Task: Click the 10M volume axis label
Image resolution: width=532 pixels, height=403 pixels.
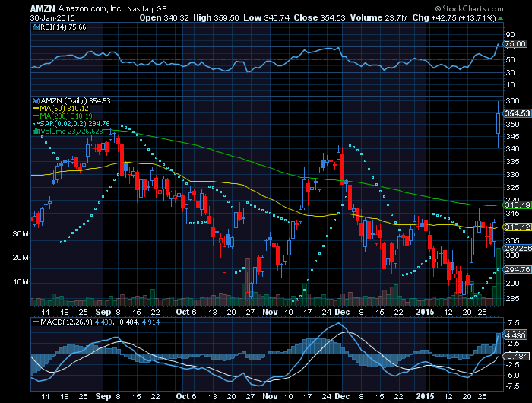Action: (21, 282)
